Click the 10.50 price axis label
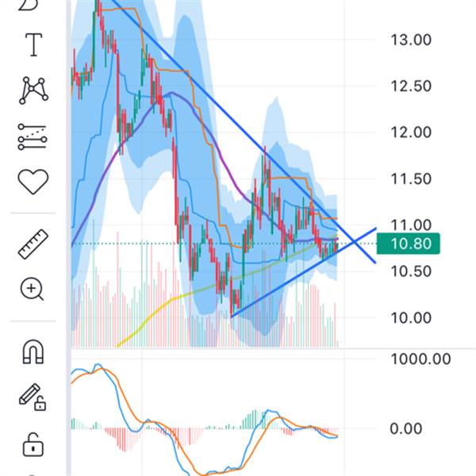The image size is (476, 476). tap(411, 271)
